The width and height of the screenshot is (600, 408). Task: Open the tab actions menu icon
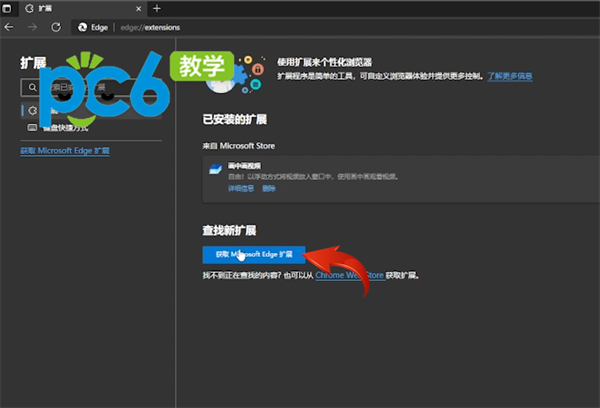pyautogui.click(x=7, y=8)
